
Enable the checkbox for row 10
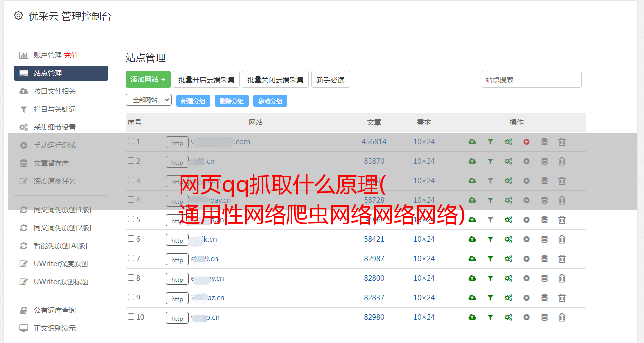pos(131,317)
